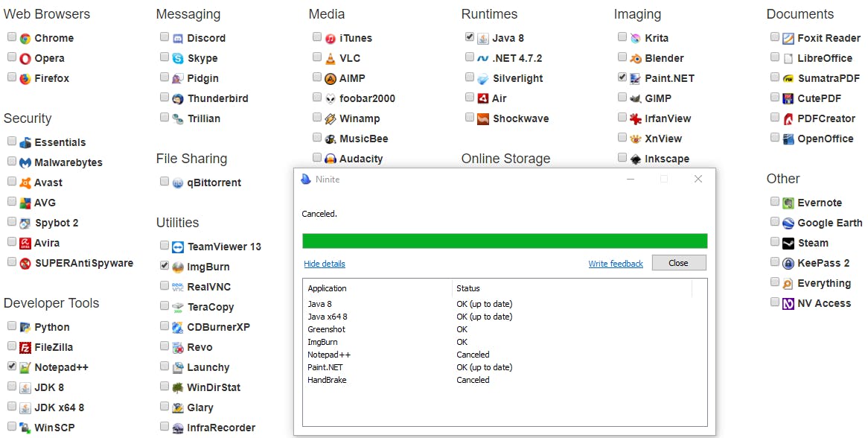Click the foobar2000 label
This screenshot has width=868, height=438.
(x=368, y=98)
